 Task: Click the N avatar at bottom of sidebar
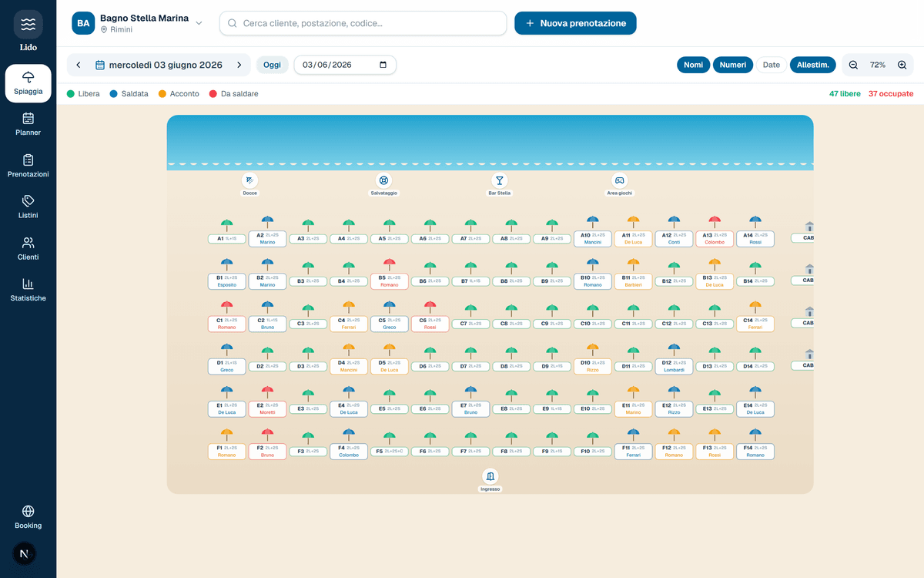pyautogui.click(x=24, y=554)
